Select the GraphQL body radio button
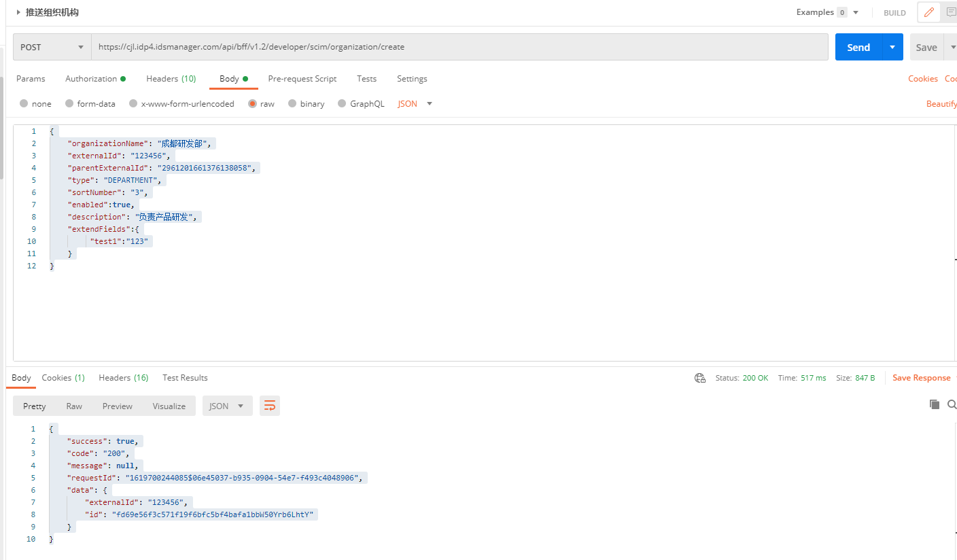This screenshot has height=560, width=957. pyautogui.click(x=342, y=104)
